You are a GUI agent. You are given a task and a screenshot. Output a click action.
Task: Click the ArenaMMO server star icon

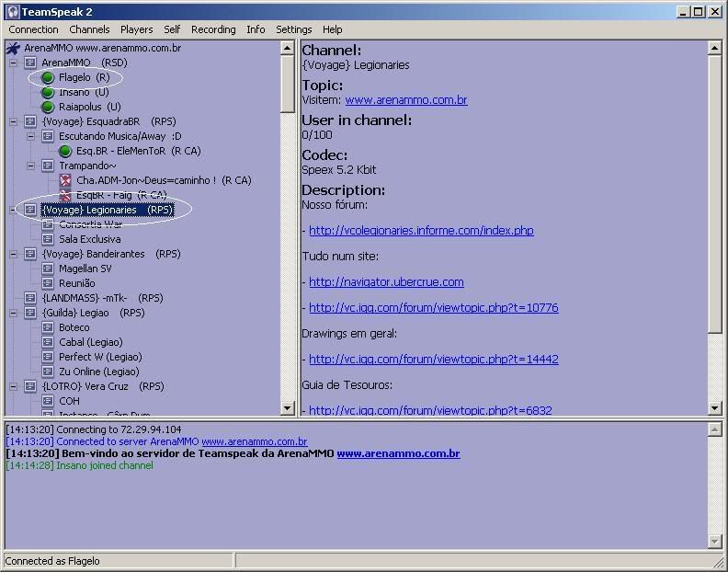click(x=13, y=48)
